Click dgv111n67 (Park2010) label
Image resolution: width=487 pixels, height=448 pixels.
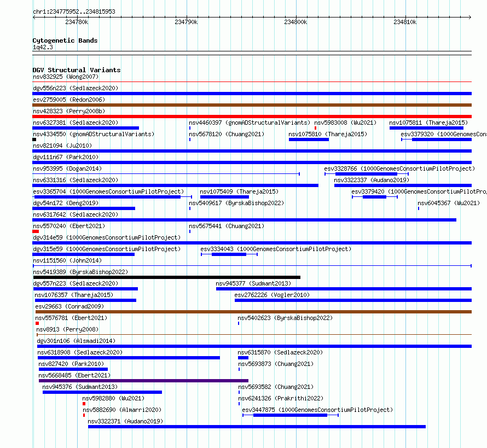point(66,157)
